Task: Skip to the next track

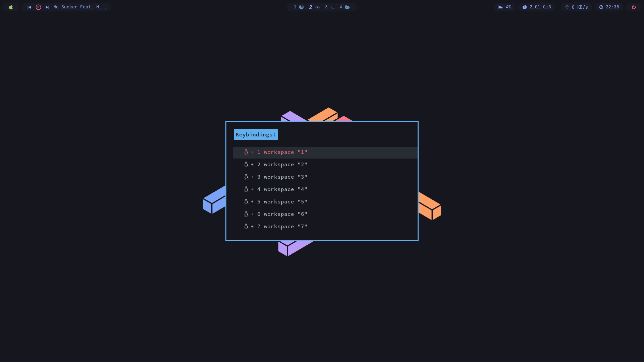Action: coord(47,7)
